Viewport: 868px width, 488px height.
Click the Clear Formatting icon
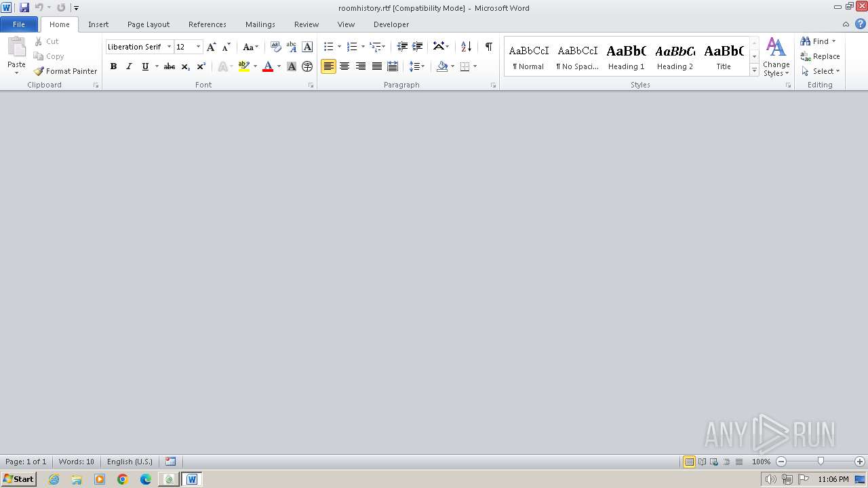[x=275, y=47]
